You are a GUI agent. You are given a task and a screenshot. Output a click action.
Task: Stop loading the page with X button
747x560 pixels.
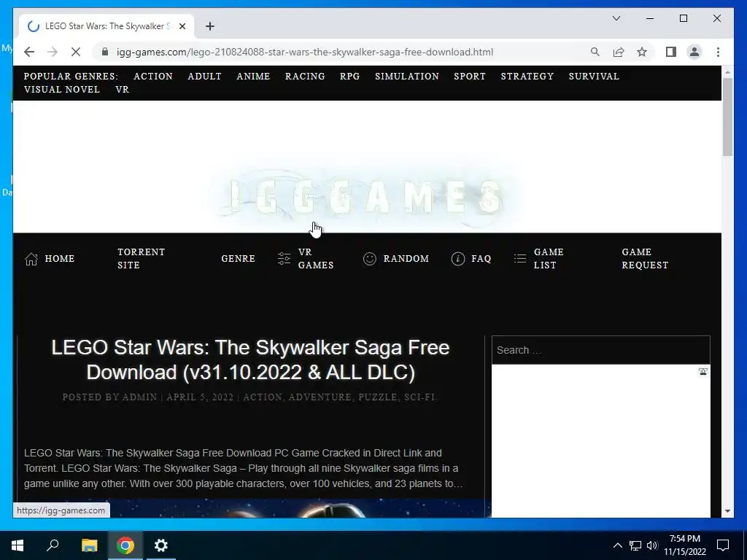(76, 52)
